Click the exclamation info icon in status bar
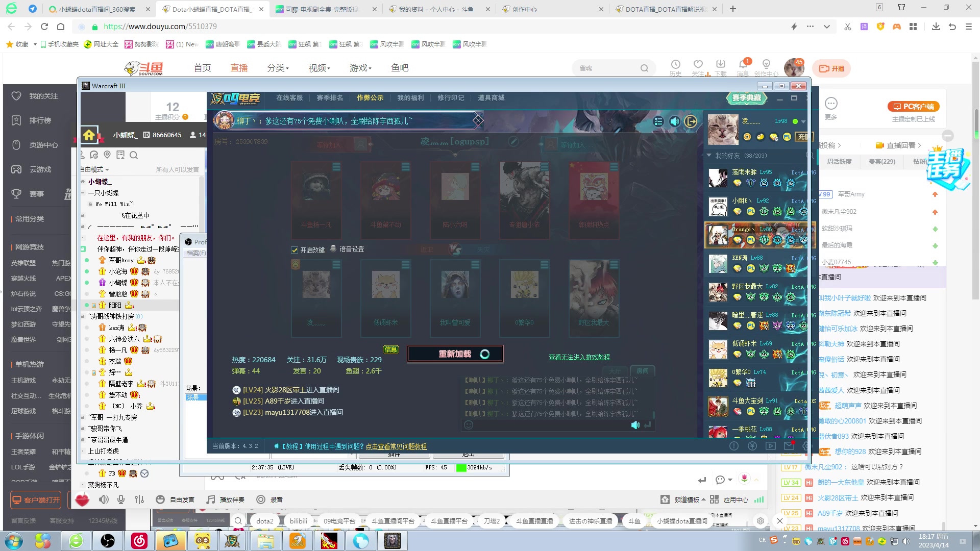 (734, 446)
